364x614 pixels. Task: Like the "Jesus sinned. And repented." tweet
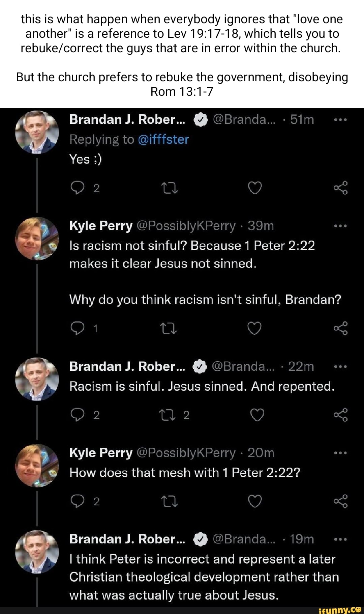coord(257,415)
